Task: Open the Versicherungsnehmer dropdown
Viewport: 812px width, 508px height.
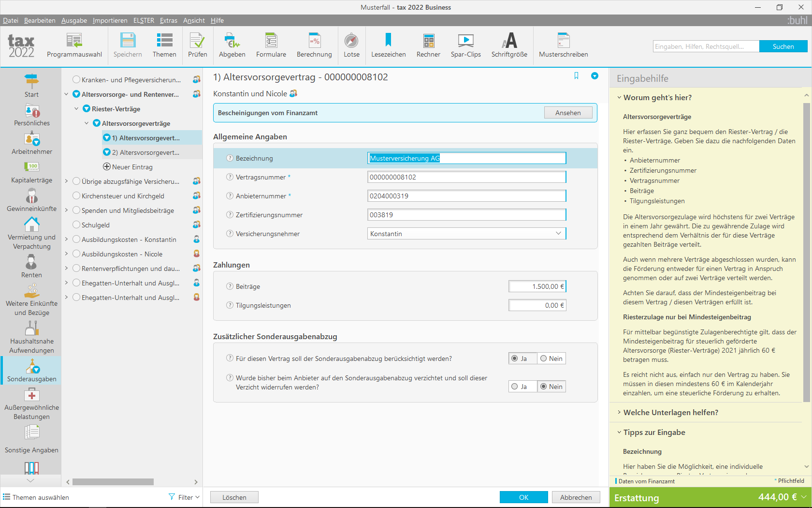Action: pyautogui.click(x=466, y=234)
